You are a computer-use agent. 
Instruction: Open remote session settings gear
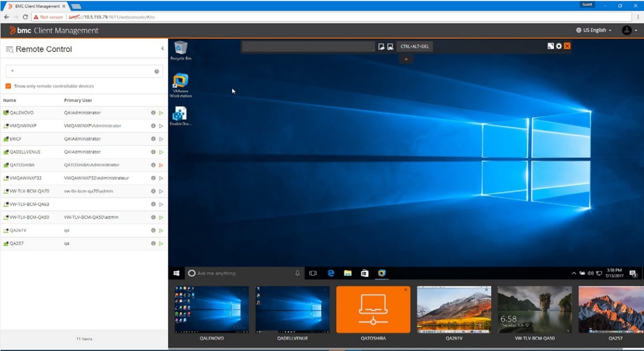click(x=559, y=46)
